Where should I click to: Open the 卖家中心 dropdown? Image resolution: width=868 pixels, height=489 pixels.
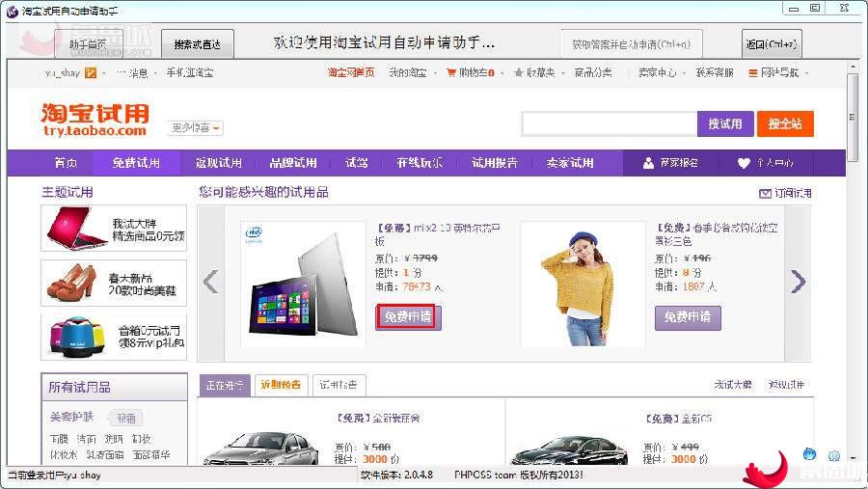point(662,72)
